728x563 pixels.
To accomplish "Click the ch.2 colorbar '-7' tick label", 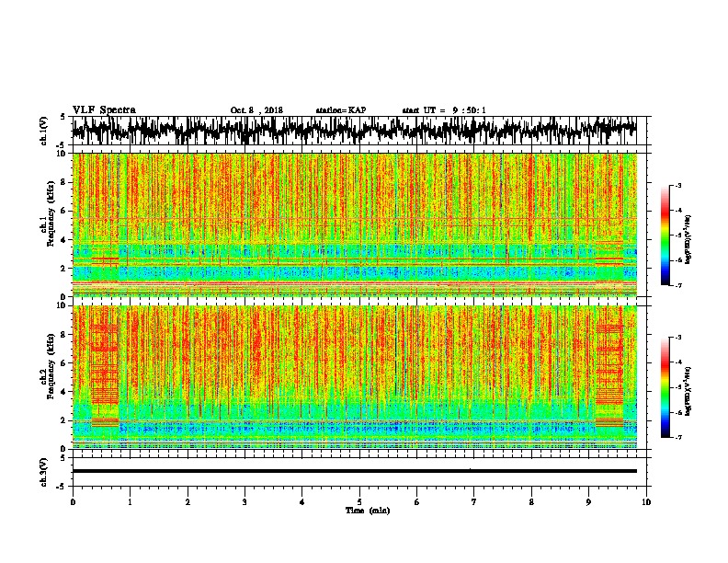I will tap(677, 437).
